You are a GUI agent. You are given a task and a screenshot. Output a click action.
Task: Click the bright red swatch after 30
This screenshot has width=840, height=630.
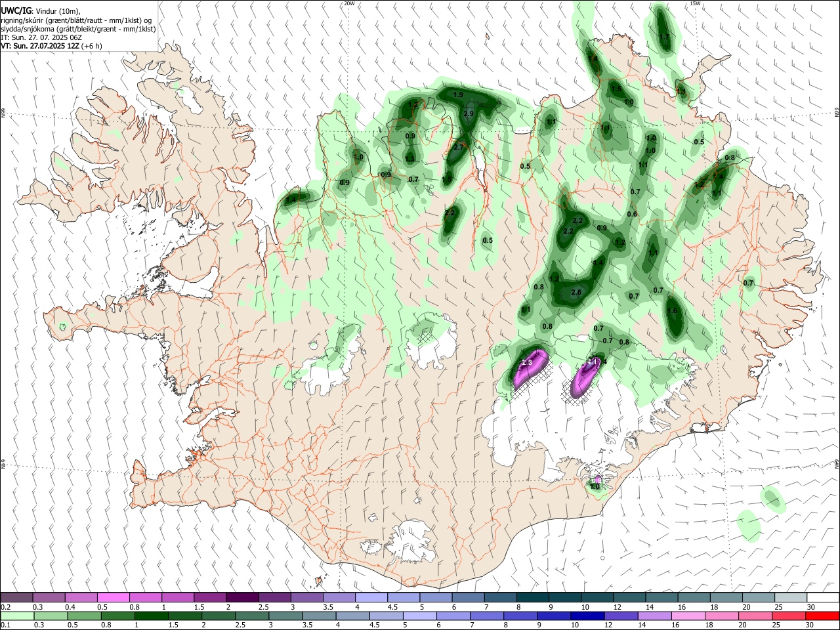click(822, 616)
